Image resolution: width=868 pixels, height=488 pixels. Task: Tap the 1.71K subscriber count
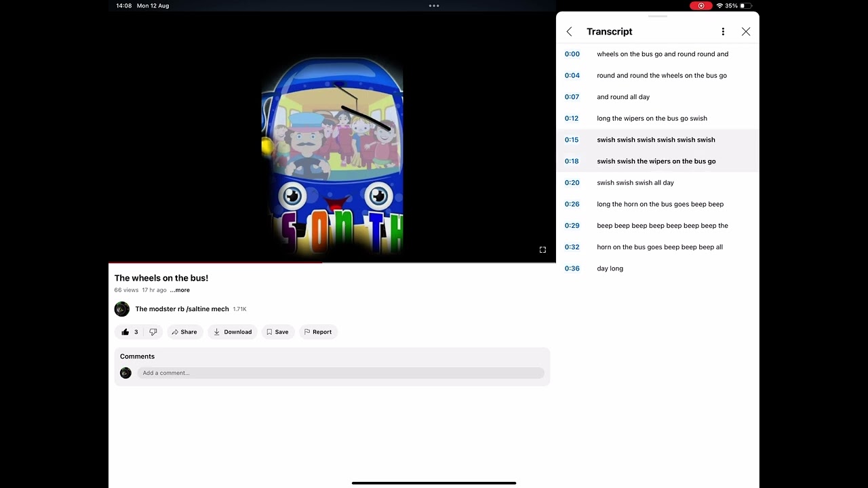tap(239, 309)
